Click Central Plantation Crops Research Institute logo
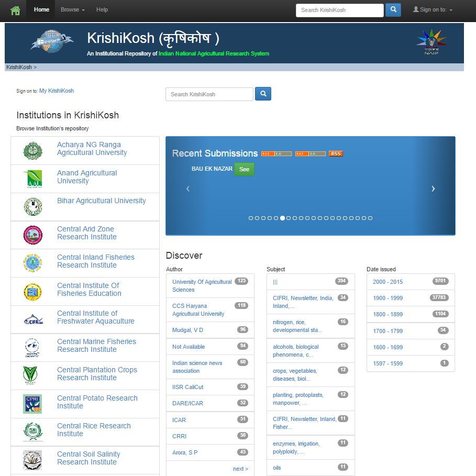The height and width of the screenshot is (476, 476). coord(30,375)
